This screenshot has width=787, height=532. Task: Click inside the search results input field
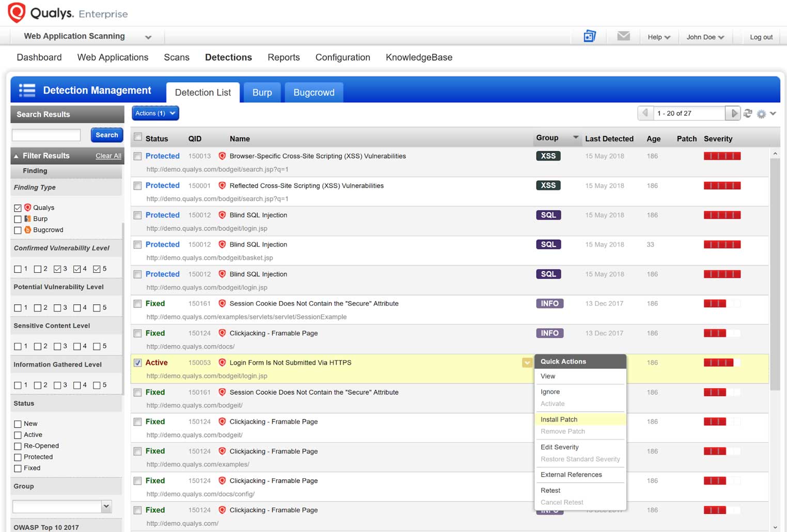pyautogui.click(x=46, y=135)
